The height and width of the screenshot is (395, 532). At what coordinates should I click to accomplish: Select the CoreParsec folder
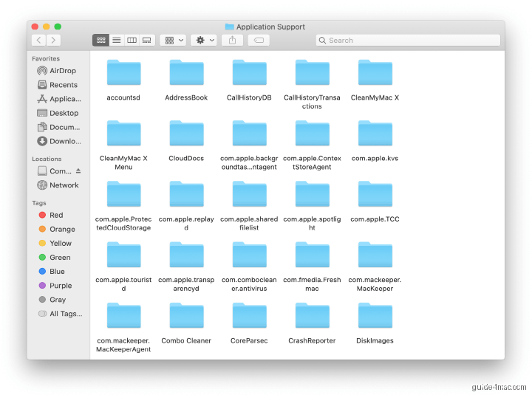coord(249,315)
